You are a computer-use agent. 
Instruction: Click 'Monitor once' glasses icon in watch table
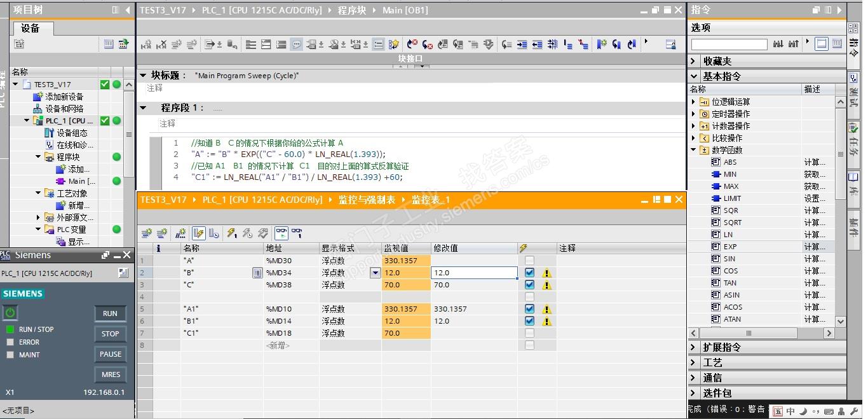tap(297, 233)
